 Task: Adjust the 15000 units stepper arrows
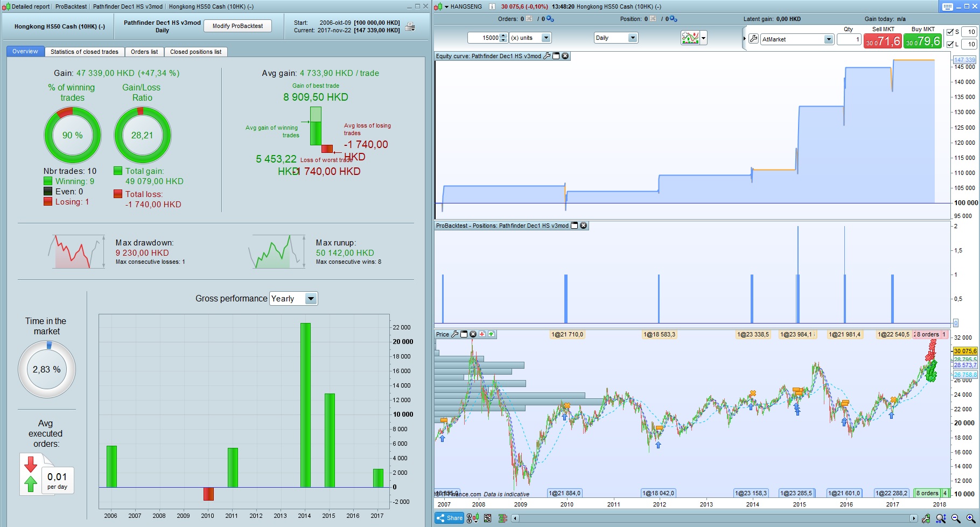click(503, 38)
